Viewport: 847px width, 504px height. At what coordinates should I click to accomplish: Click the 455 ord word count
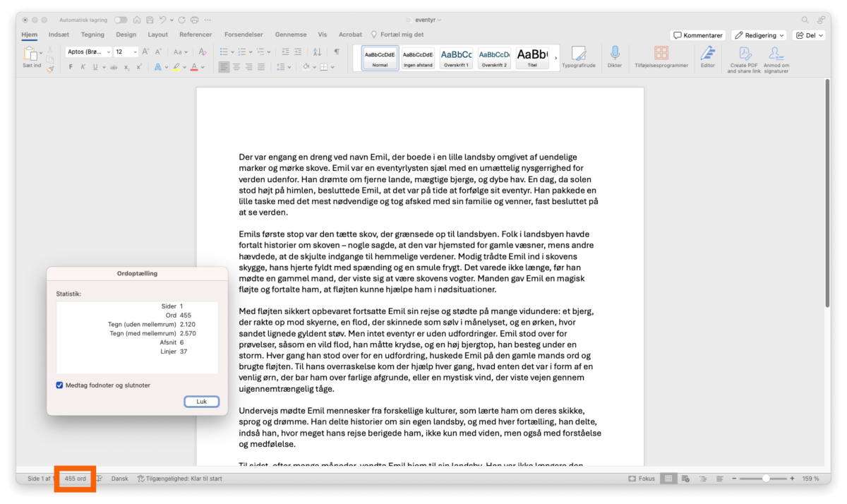tap(76, 479)
